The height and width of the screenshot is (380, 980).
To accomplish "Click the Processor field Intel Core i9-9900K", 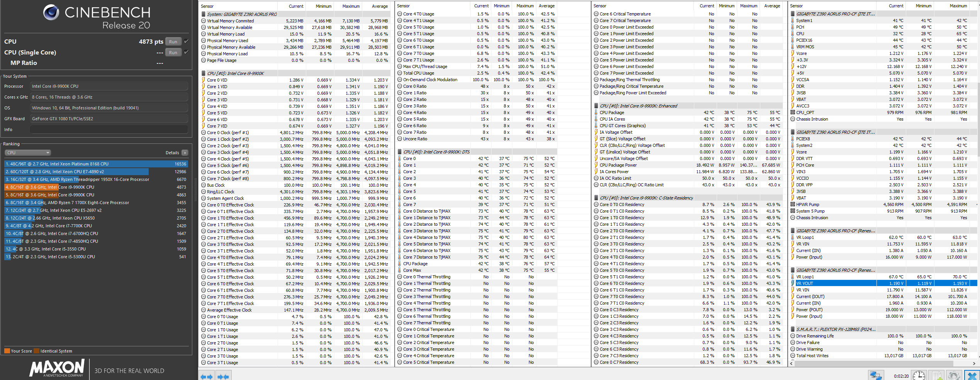I will 109,86.
